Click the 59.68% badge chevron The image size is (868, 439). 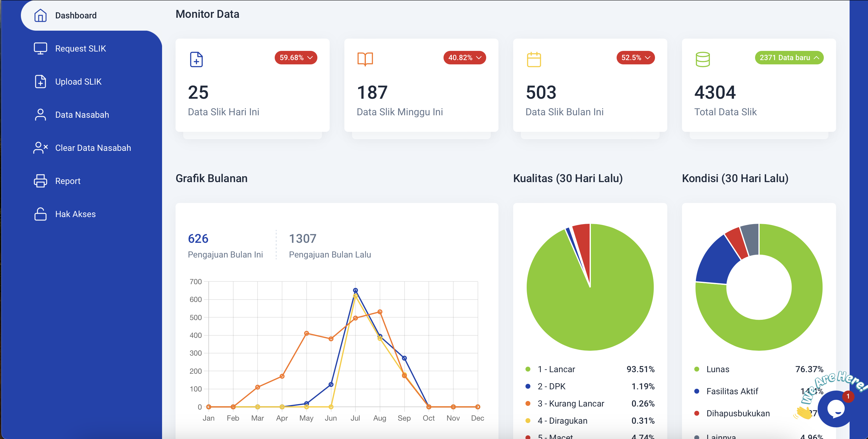310,58
